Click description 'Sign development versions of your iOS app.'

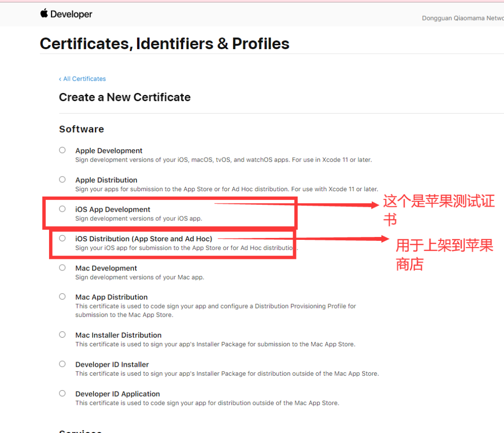139,218
